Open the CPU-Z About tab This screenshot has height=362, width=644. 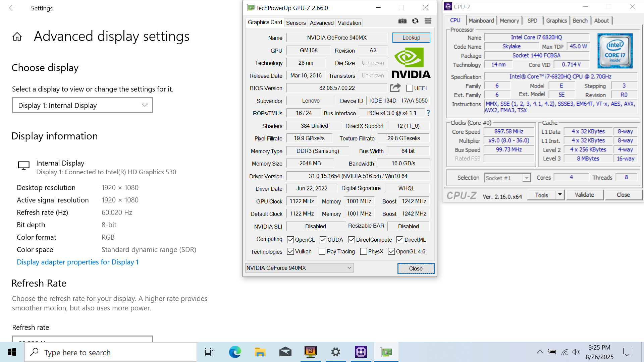click(x=601, y=20)
